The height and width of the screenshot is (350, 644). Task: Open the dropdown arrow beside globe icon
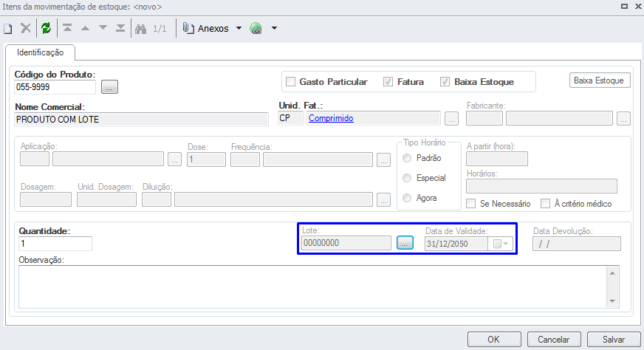coord(274,28)
